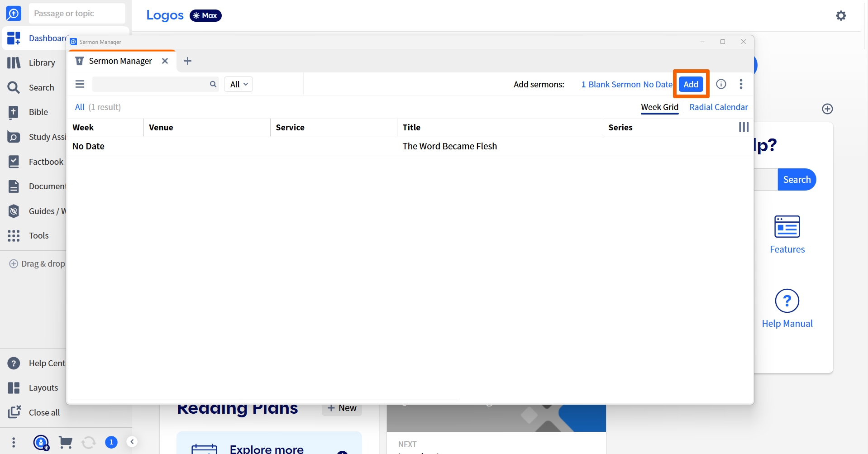Click the Passage or topic box

coord(77,14)
